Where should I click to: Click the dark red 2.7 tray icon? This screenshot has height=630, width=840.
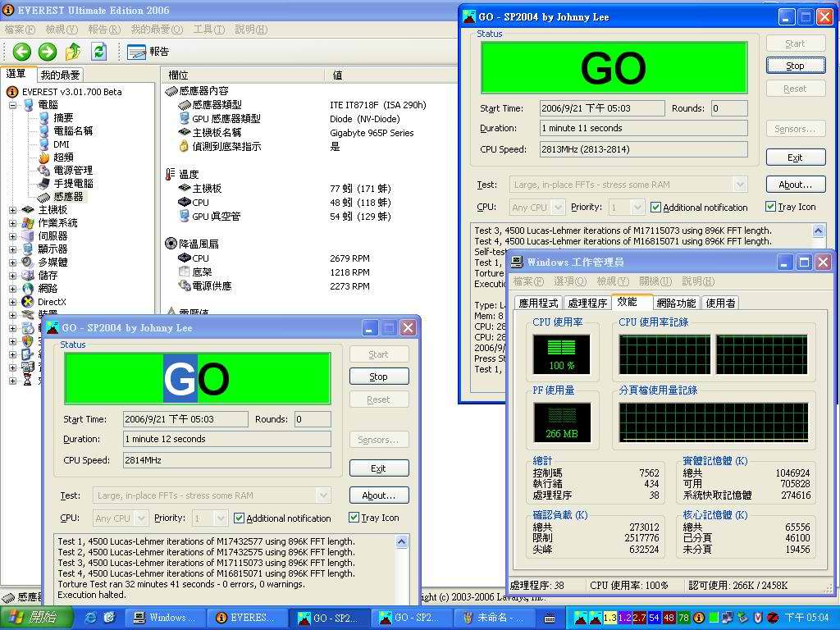[x=639, y=618]
